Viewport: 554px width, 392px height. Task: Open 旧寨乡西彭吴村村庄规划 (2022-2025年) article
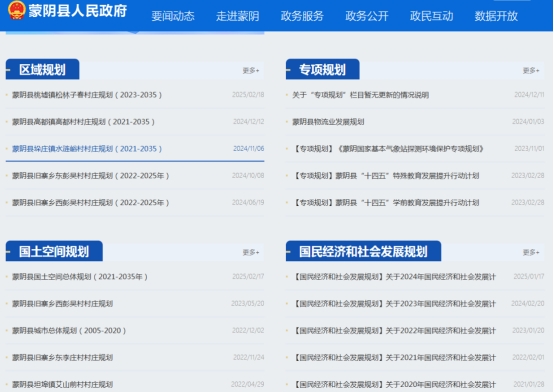(x=90, y=203)
